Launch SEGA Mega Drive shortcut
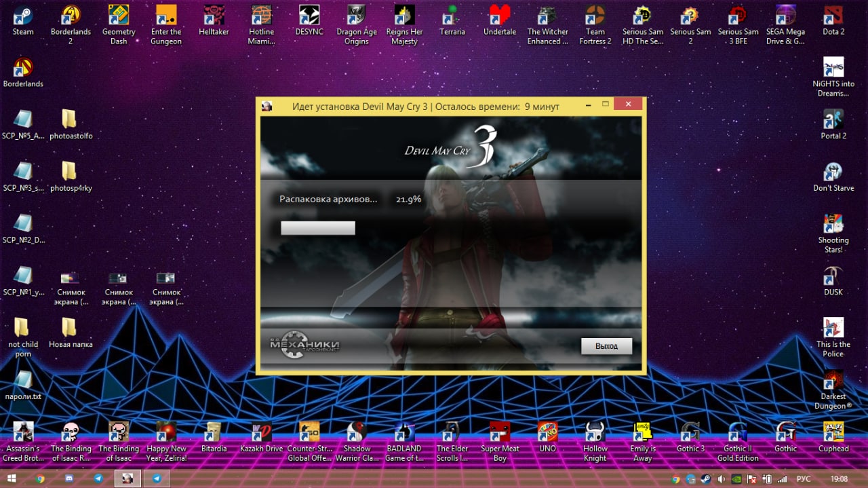 point(786,25)
